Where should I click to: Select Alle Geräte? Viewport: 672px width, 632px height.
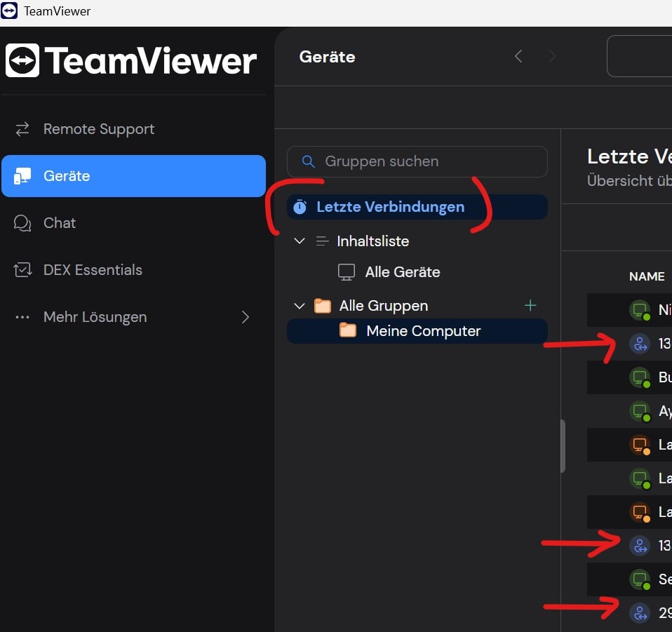point(403,272)
